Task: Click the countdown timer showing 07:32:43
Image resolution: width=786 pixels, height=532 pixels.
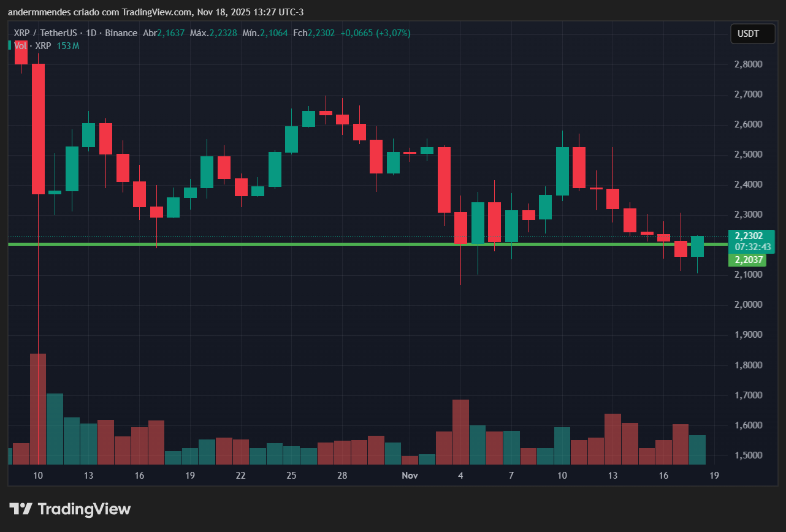Action: (x=752, y=246)
